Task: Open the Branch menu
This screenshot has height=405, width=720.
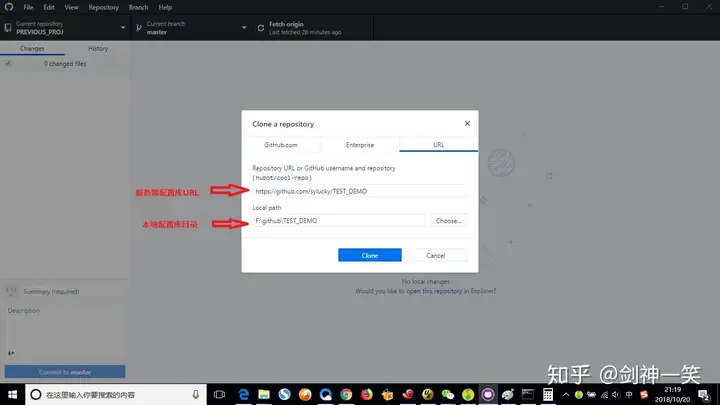Action: (138, 7)
